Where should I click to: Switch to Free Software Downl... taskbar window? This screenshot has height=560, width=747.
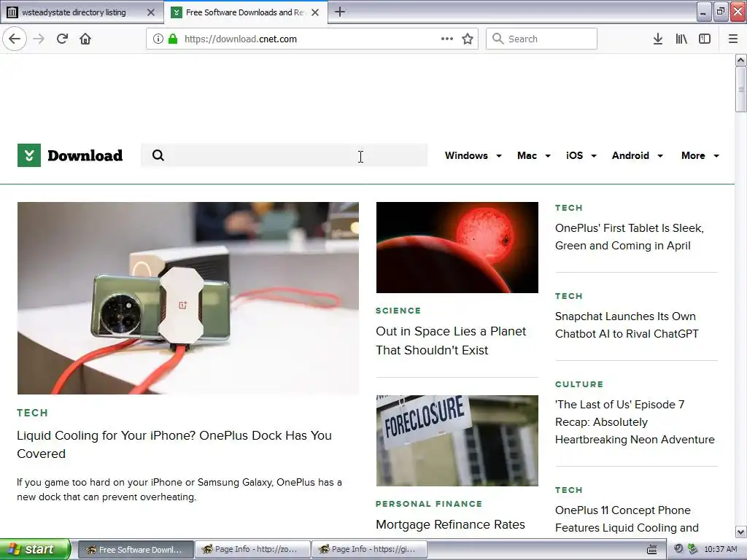135,549
